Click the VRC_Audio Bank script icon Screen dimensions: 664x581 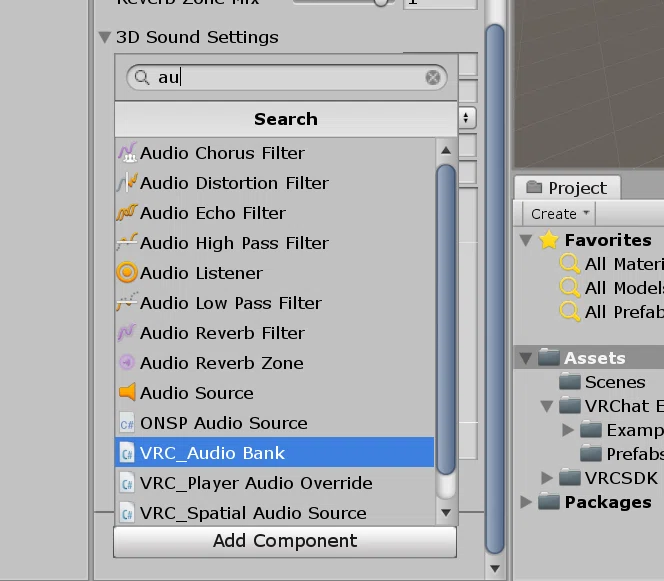point(127,453)
